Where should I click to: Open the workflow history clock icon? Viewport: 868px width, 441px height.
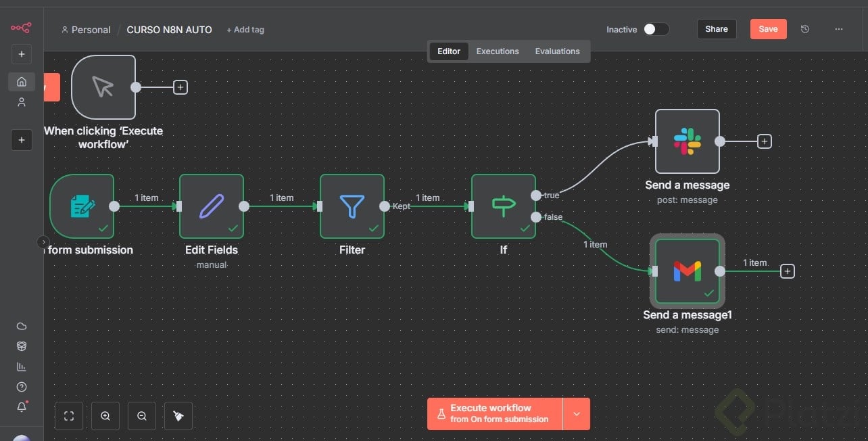804,29
